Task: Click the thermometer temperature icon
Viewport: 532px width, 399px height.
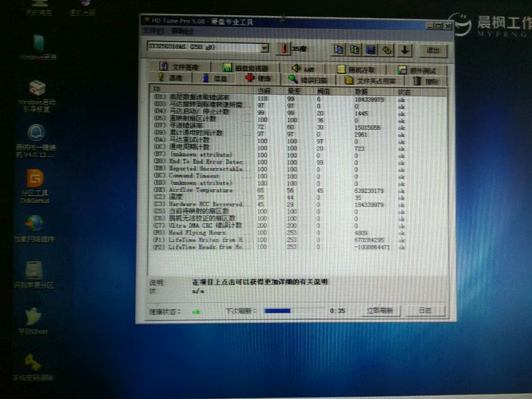Action: pos(284,48)
